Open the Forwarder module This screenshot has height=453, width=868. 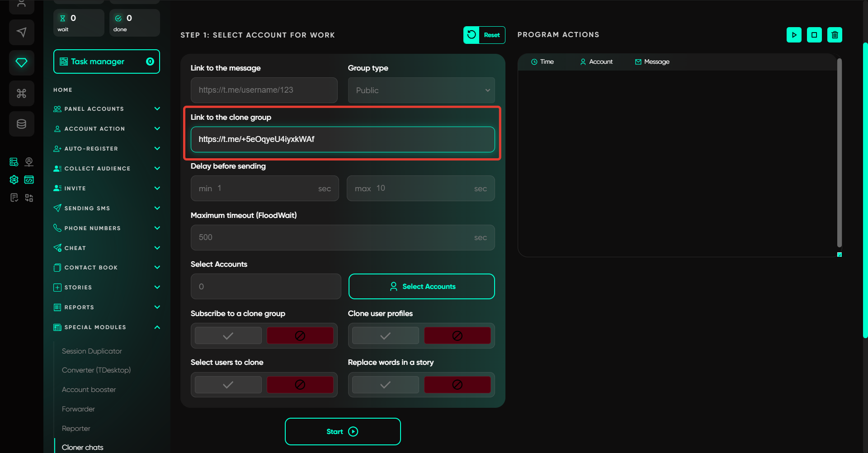click(78, 409)
